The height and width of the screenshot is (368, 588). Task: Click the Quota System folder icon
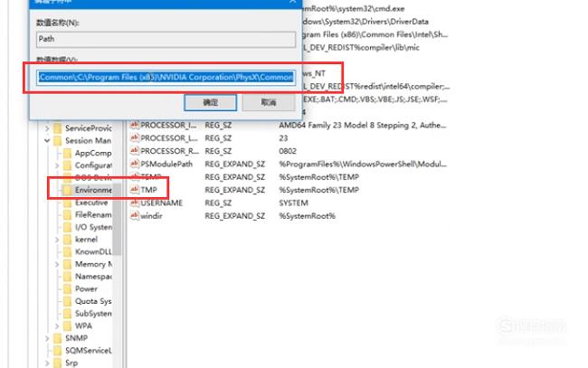point(68,302)
